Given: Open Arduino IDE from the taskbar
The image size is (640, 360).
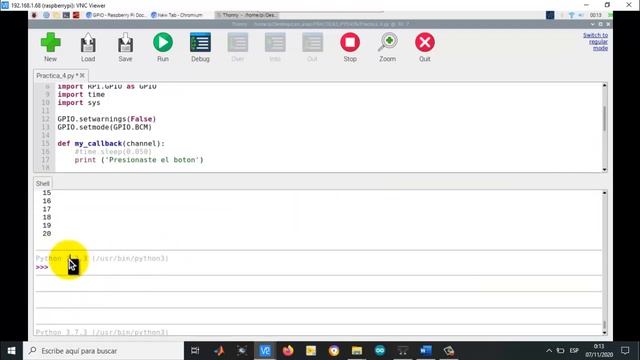Looking at the screenshot, I should 380,351.
